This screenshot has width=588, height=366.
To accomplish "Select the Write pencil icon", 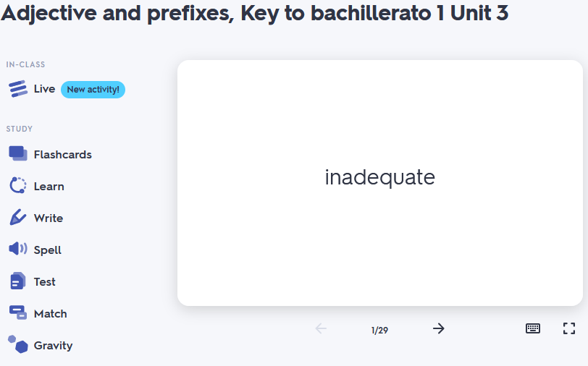I will click(18, 218).
